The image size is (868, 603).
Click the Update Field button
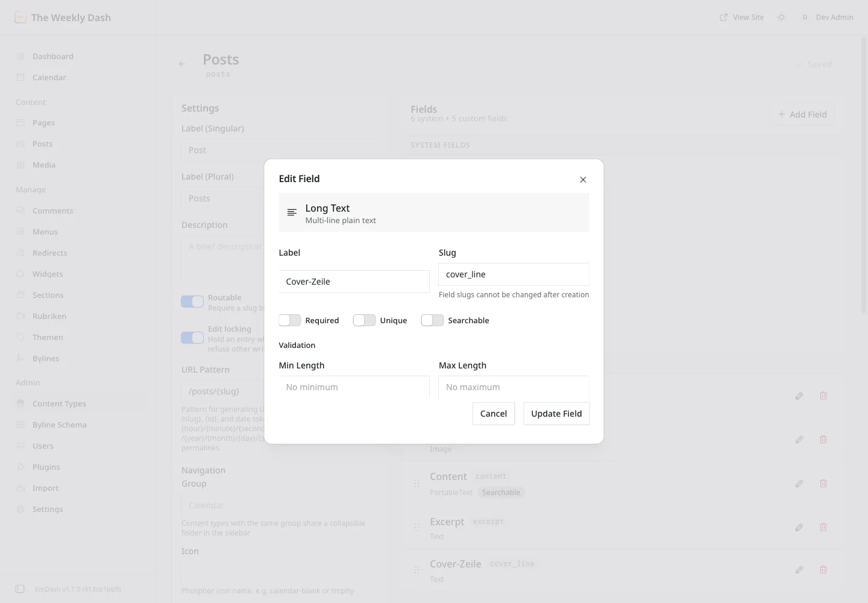[556, 414]
